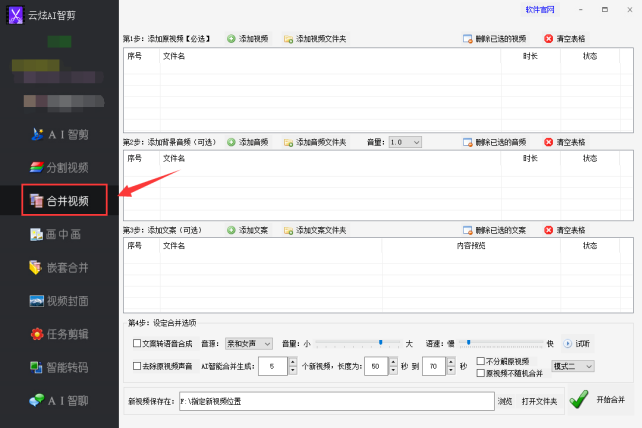Click the maximum length field showing 70
642x428 pixels.
(434, 366)
